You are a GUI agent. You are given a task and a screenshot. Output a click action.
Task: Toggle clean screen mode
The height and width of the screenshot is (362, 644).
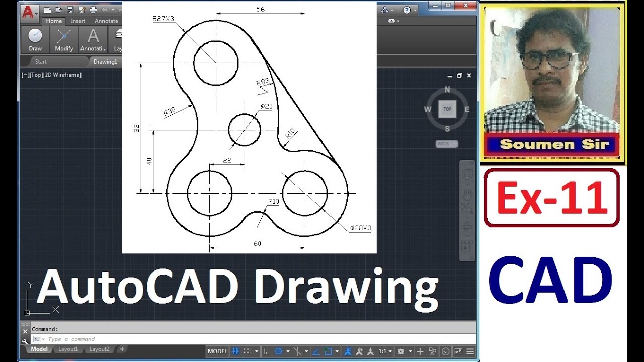point(458,351)
